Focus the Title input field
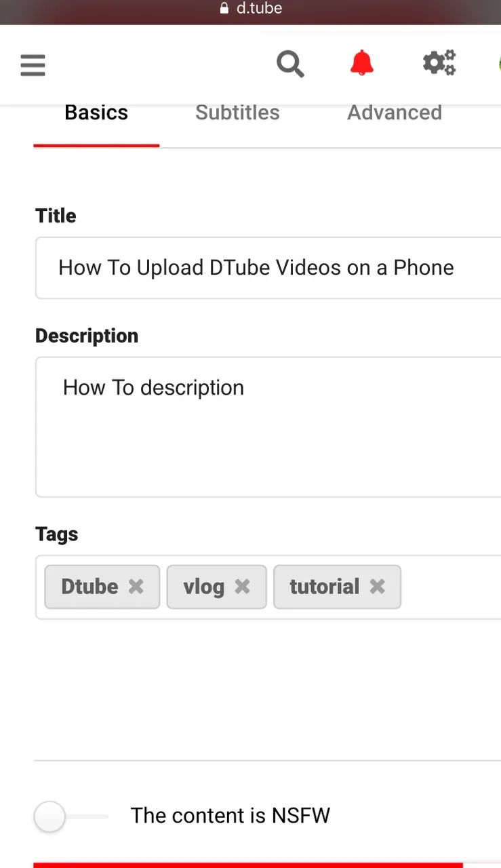 (x=271, y=268)
